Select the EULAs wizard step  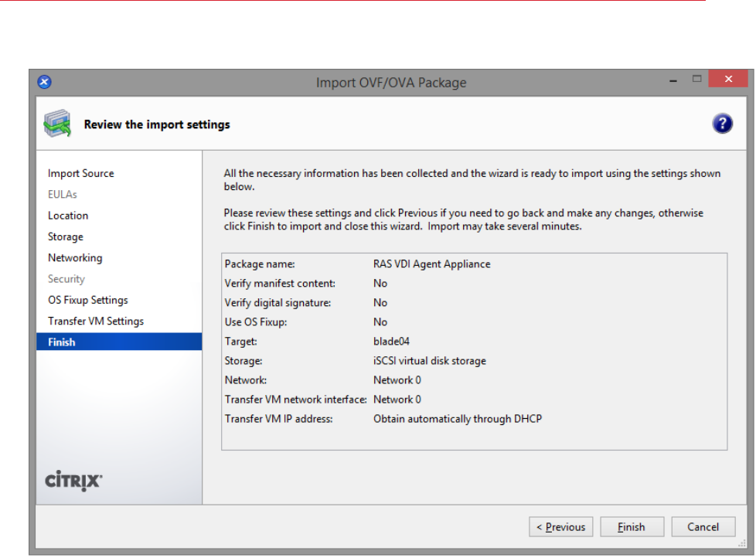click(63, 195)
